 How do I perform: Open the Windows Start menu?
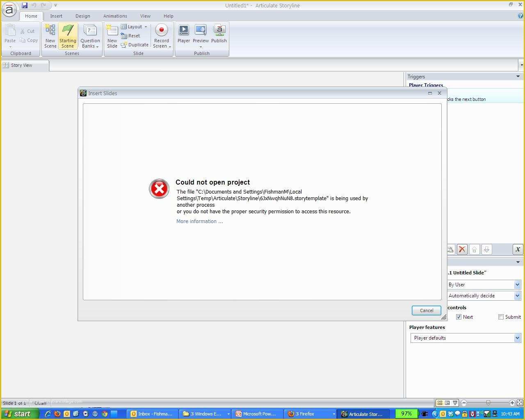pos(19,414)
